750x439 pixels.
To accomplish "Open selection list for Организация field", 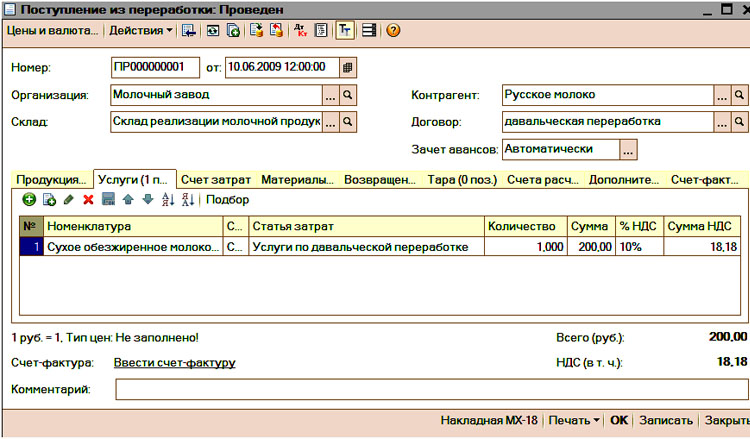I will point(331,95).
